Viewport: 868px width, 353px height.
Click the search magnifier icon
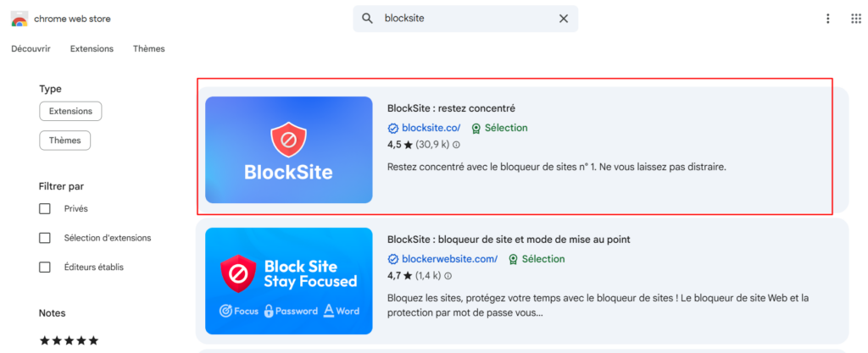click(x=367, y=19)
